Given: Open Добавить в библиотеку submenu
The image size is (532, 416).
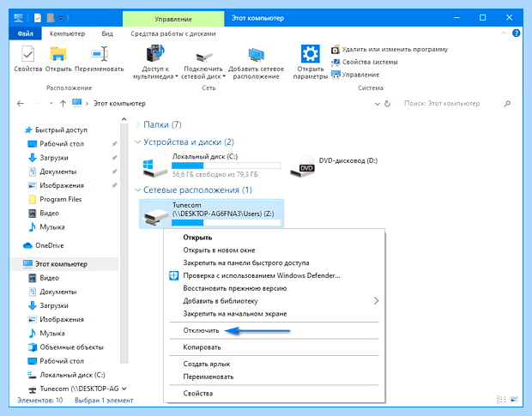Looking at the screenshot, I should coord(274,301).
